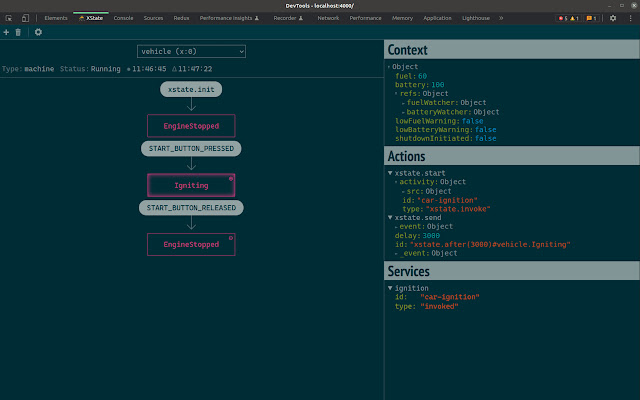Open the Network tab
This screenshot has height=400, width=640.
pos(328,18)
